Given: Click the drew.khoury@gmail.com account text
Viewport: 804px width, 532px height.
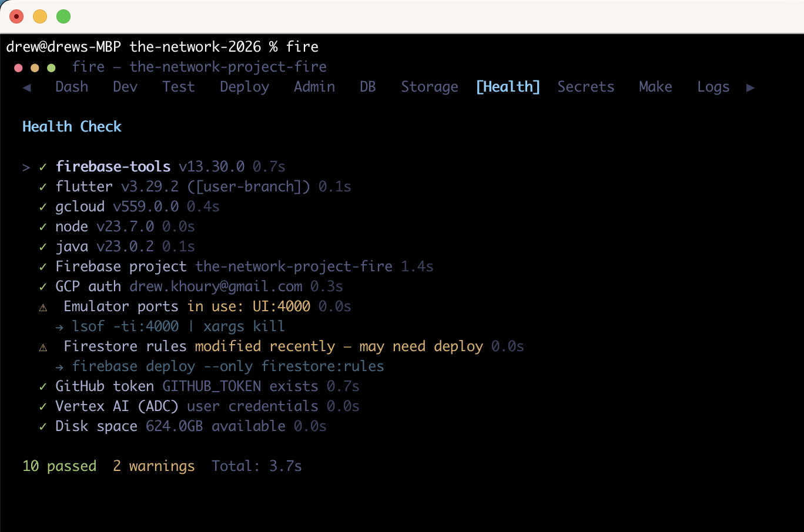Looking at the screenshot, I should 216,287.
